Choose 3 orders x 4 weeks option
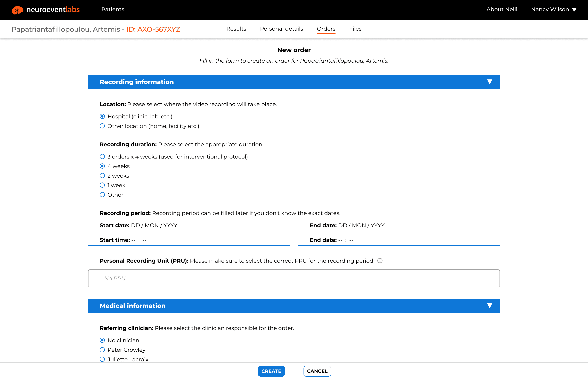 click(102, 157)
